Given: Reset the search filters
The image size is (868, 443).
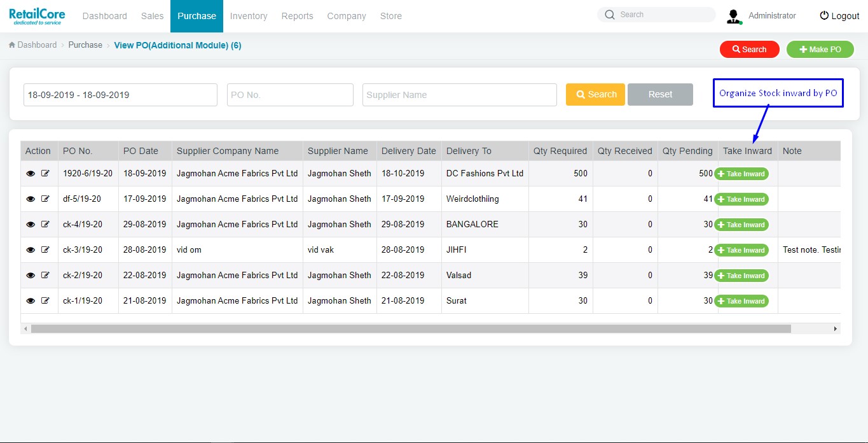Looking at the screenshot, I should (x=660, y=94).
